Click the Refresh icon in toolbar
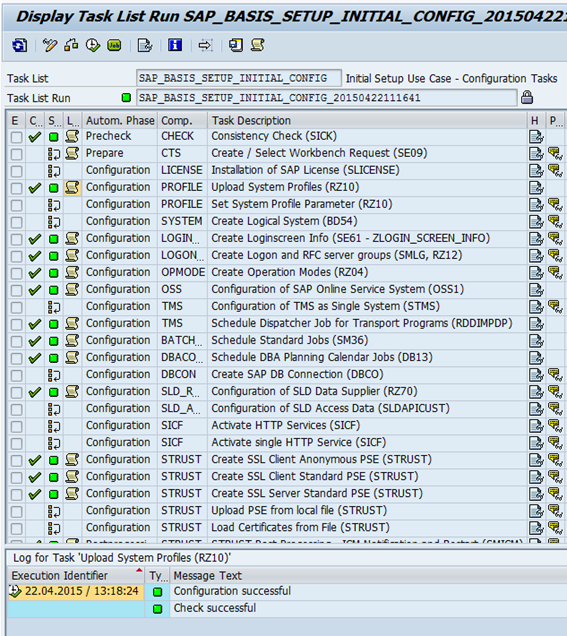The width and height of the screenshot is (567, 636). pos(19,45)
